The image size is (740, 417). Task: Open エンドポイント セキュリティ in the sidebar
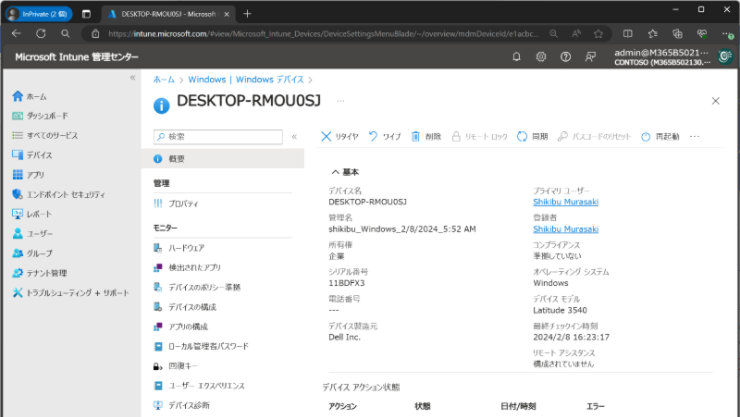[x=59, y=194]
